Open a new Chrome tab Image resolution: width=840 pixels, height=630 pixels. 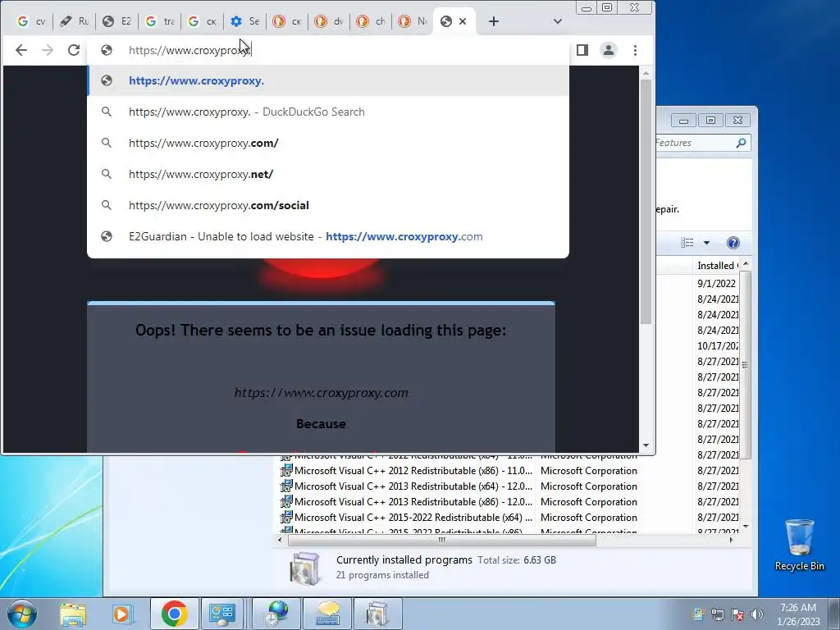[494, 21]
